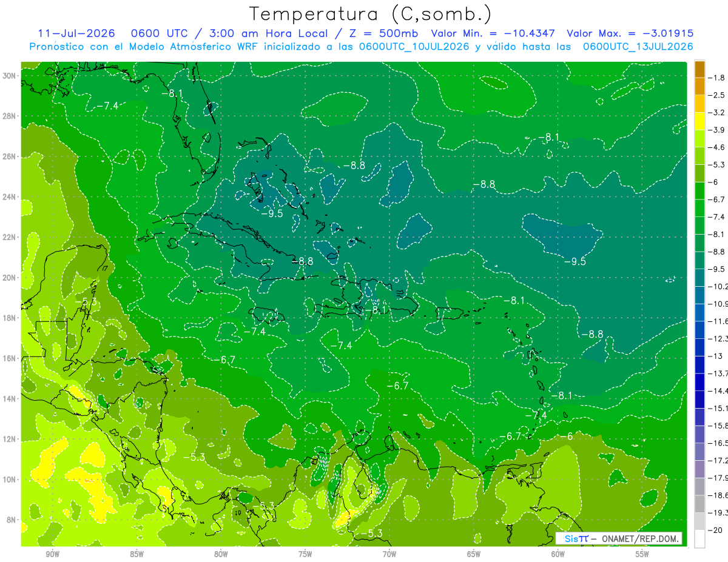The height and width of the screenshot is (562, 728).
Task: Click the bright yellow legend swatch
Action: [x=699, y=121]
